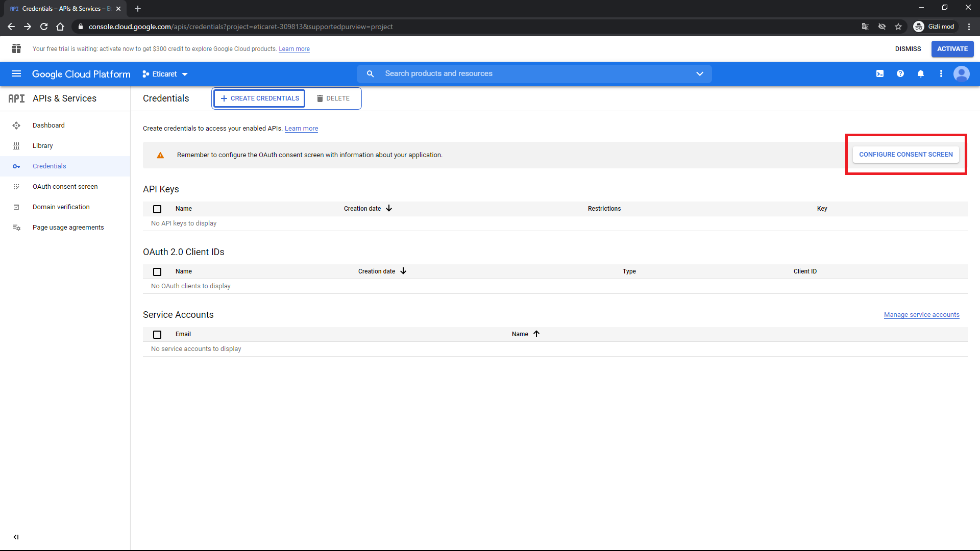Click the site lock icon in address bar
The image size is (980, 551).
point(81,27)
